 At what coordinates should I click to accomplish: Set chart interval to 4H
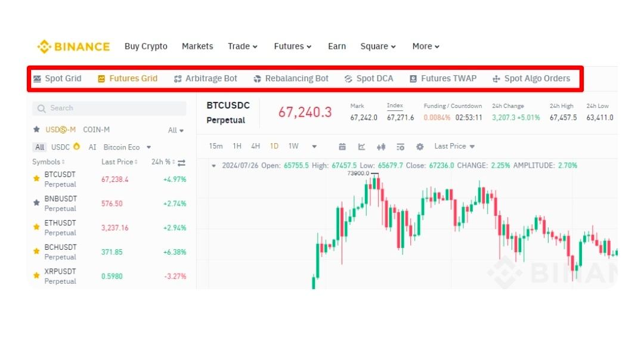click(x=255, y=146)
